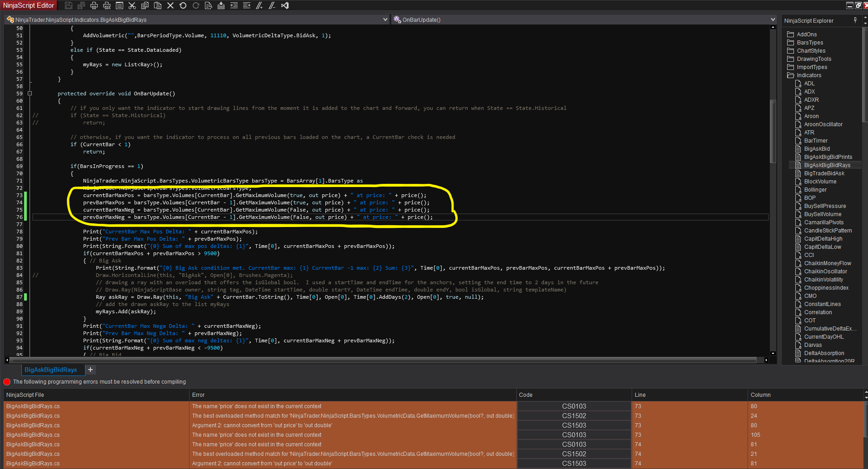Image resolution: width=868 pixels, height=469 pixels.
Task: Click the Print icon in the toolbar
Action: click(x=94, y=5)
